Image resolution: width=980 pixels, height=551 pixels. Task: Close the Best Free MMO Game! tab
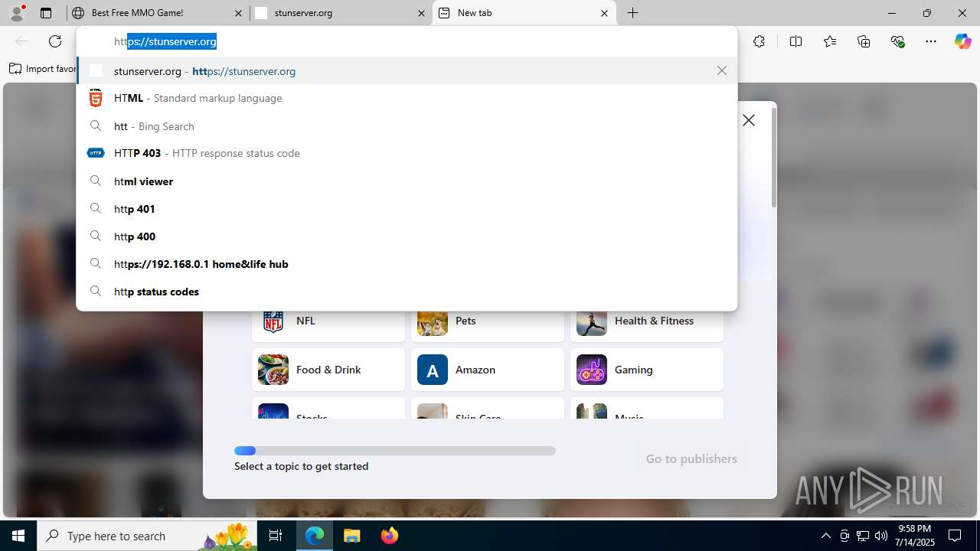click(x=238, y=13)
